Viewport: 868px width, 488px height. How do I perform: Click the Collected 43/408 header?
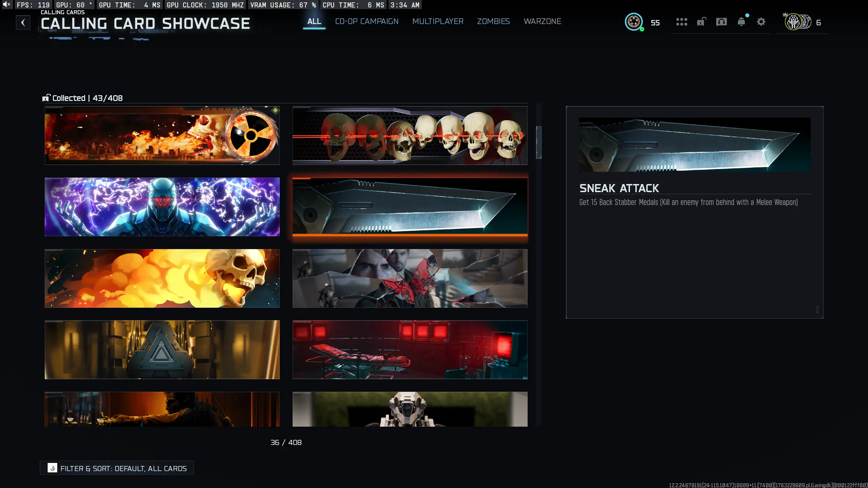[x=82, y=98]
